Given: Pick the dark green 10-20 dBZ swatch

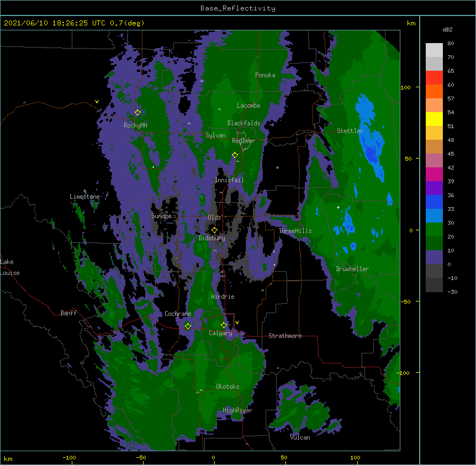Looking at the screenshot, I should (x=434, y=244).
